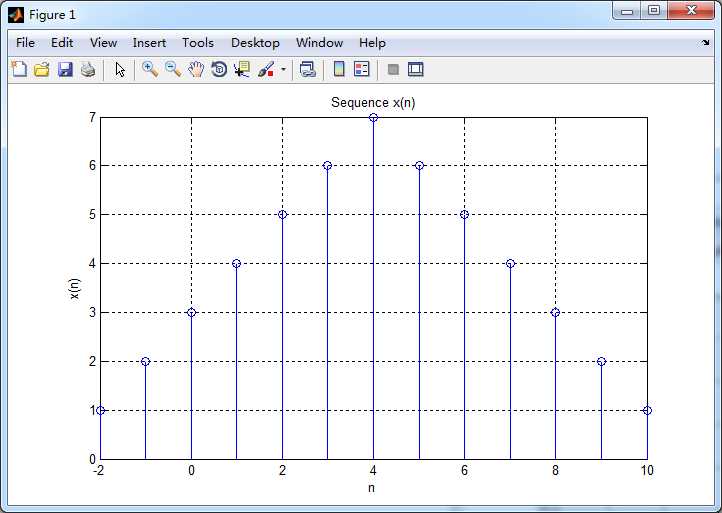Image resolution: width=722 pixels, height=513 pixels.
Task: Close the Figure 1 window
Action: coord(691,11)
